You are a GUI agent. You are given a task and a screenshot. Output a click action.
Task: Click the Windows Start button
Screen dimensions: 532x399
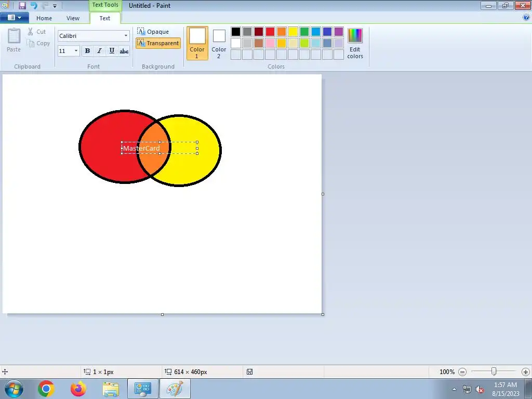click(x=14, y=389)
